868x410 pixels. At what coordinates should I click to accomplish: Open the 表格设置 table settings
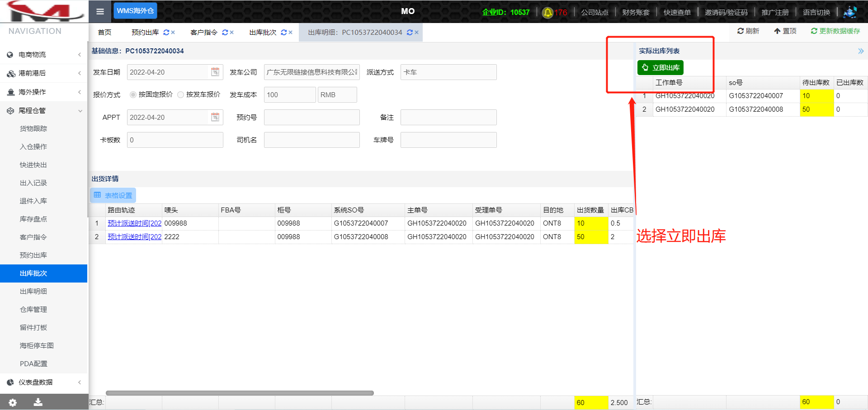point(113,195)
